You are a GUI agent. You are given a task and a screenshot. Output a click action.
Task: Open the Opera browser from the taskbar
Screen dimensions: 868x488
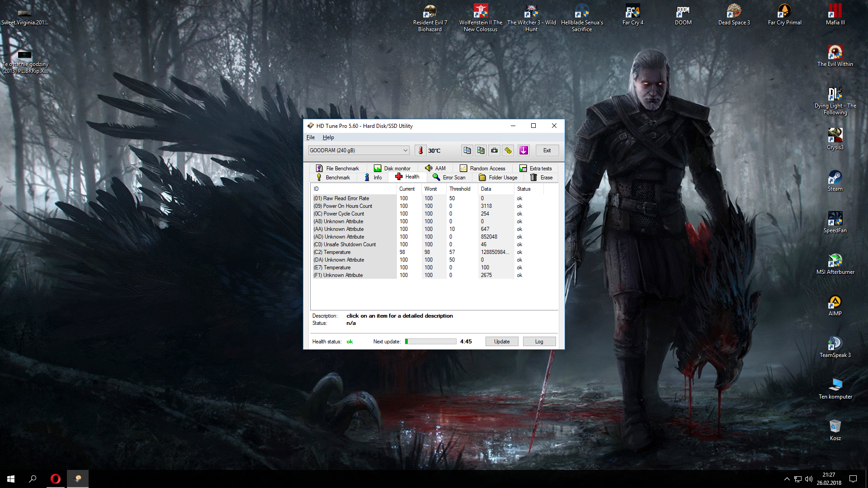[x=56, y=479]
